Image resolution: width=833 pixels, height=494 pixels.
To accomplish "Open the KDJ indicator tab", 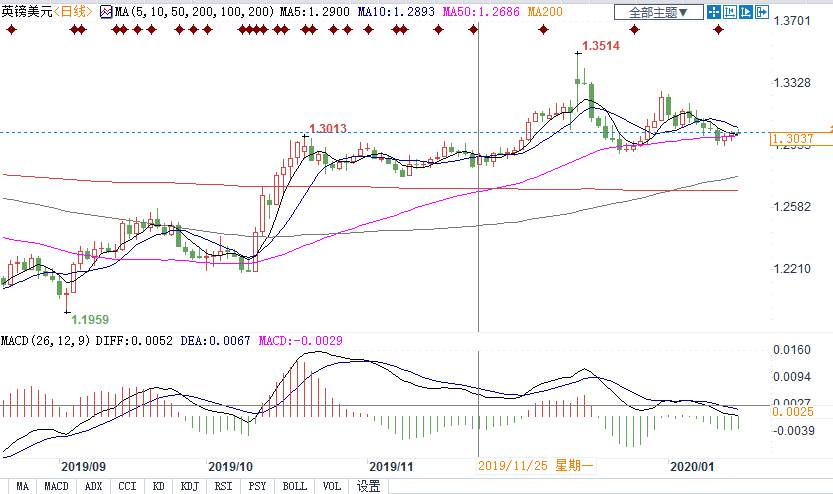I will (x=190, y=486).
